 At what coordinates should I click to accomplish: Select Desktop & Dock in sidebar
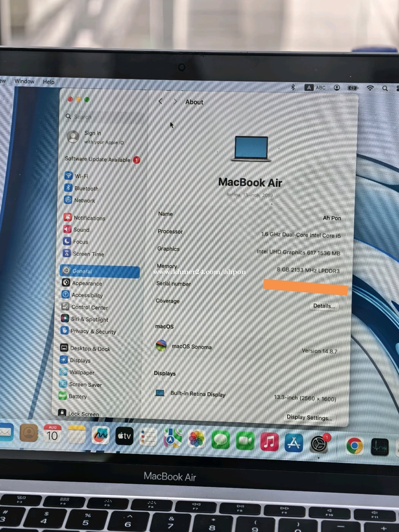pyautogui.click(x=85, y=348)
